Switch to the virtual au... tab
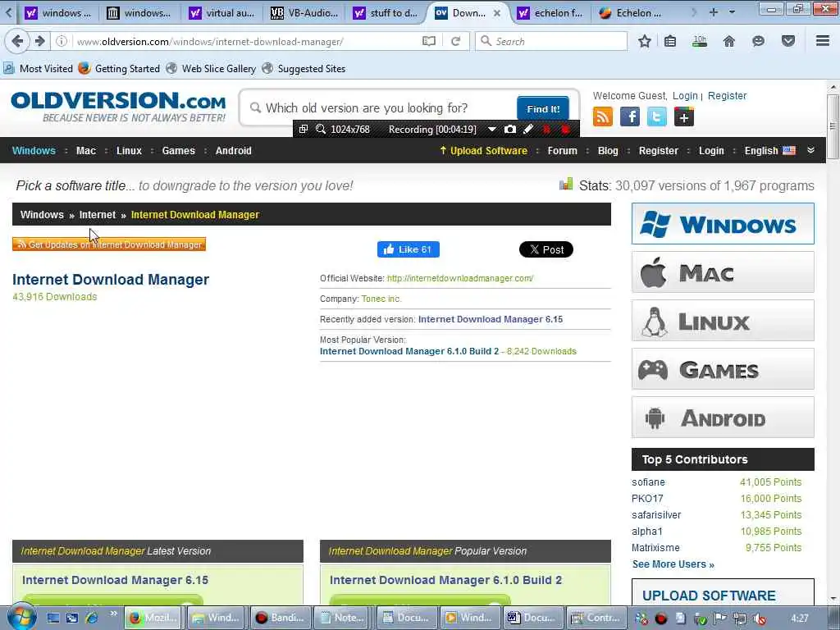Image resolution: width=840 pixels, height=630 pixels. pos(223,13)
